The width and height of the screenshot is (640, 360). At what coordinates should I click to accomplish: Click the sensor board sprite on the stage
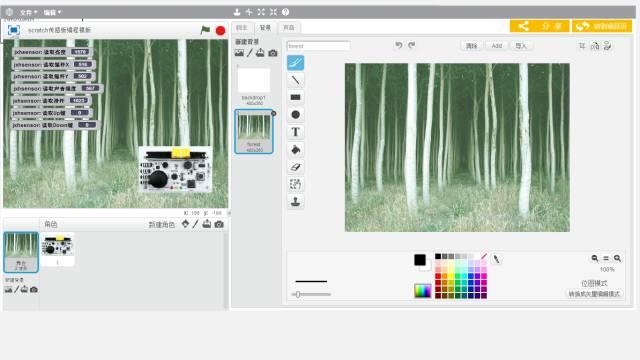(176, 169)
